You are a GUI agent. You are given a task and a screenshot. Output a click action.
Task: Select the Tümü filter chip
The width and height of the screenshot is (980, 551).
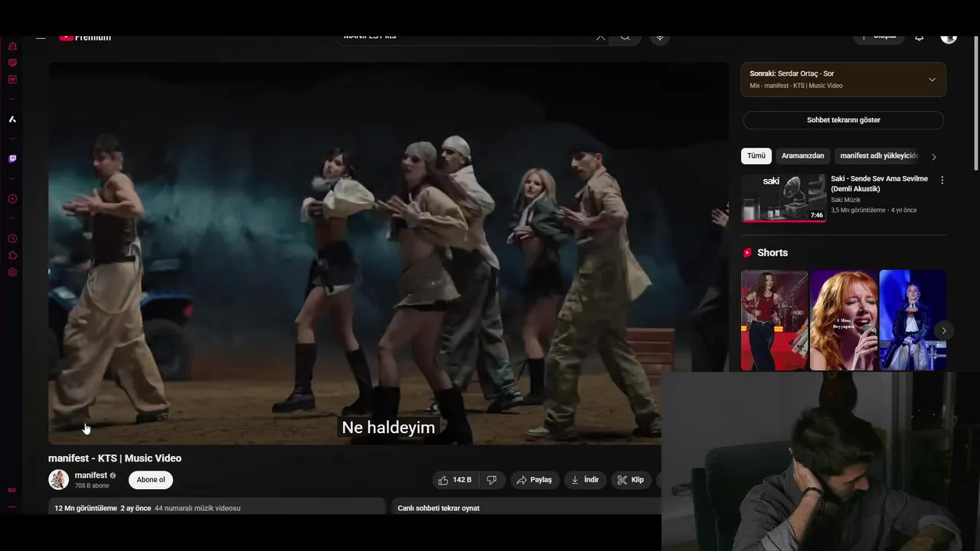756,156
